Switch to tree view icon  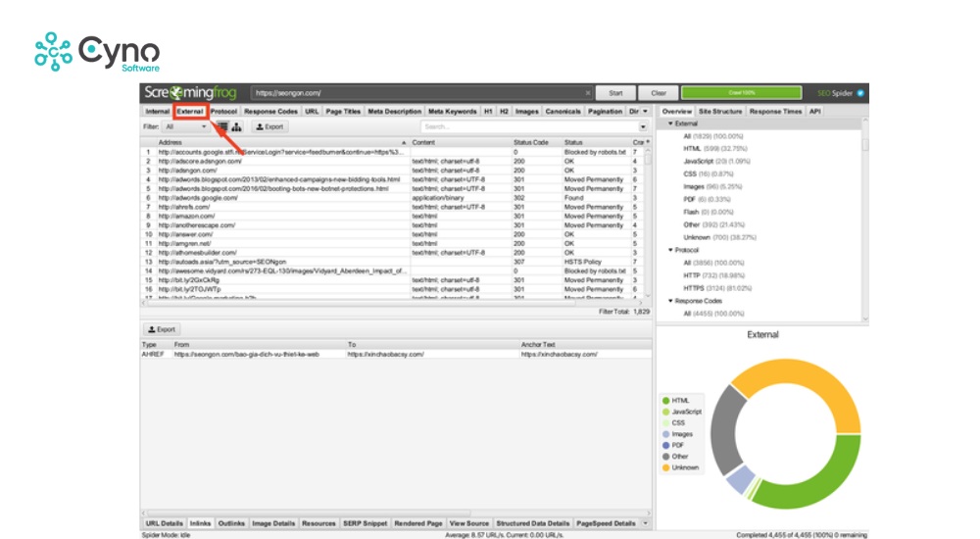click(237, 126)
